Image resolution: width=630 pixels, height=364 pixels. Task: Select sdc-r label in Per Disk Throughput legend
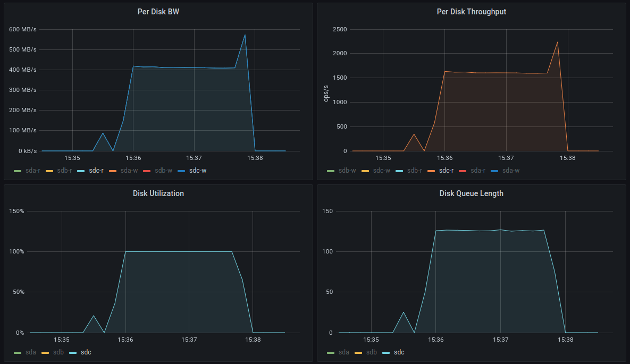point(446,171)
